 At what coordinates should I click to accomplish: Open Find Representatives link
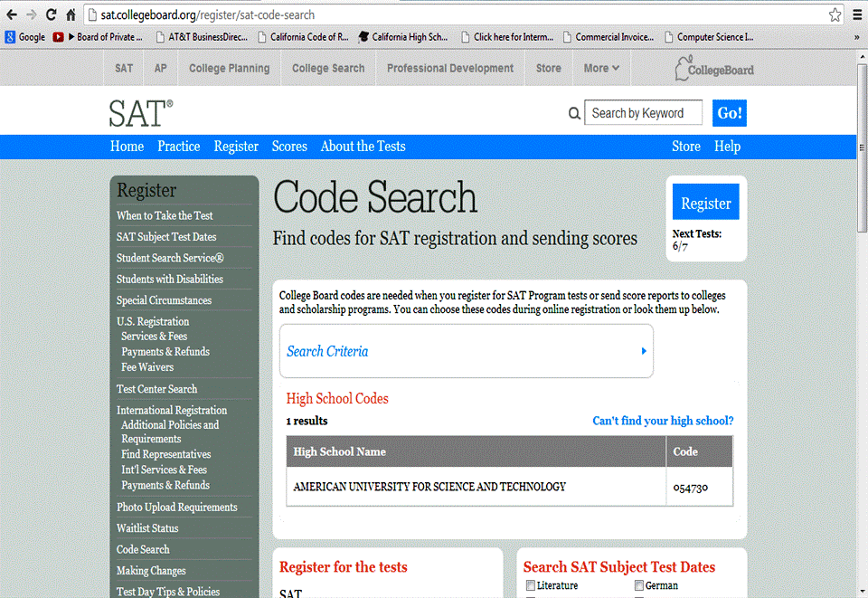[x=166, y=454]
